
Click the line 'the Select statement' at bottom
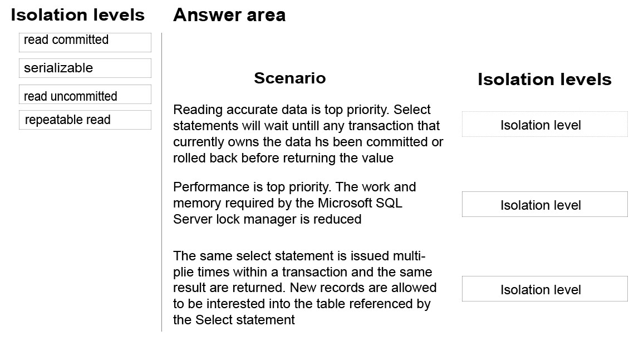234,320
